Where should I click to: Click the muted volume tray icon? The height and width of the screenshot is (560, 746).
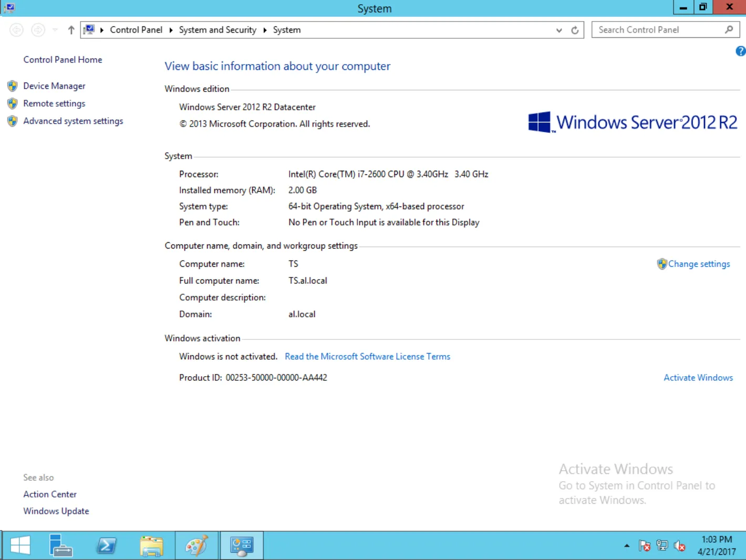click(679, 546)
